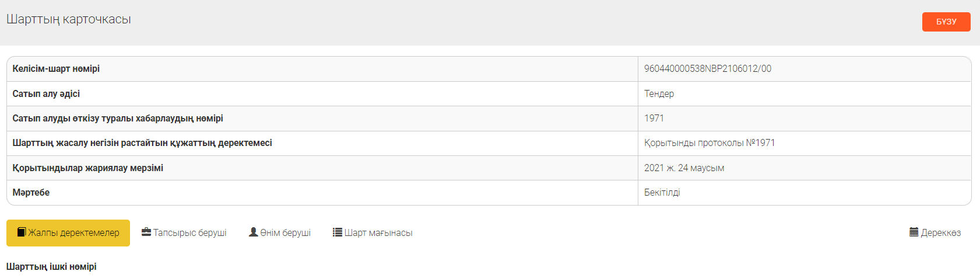980x278 pixels.
Task: Click the Келісім-шарт нөмірі row label
Action: [56, 69]
